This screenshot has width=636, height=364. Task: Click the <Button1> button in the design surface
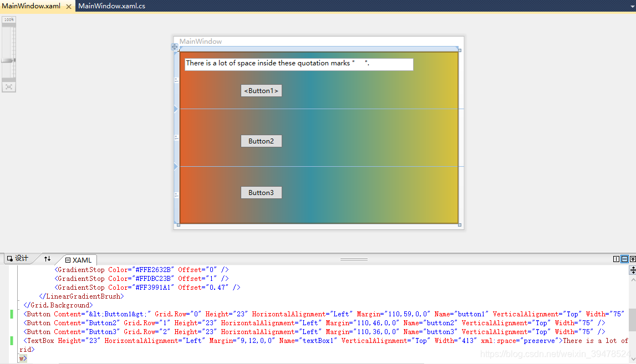(261, 90)
